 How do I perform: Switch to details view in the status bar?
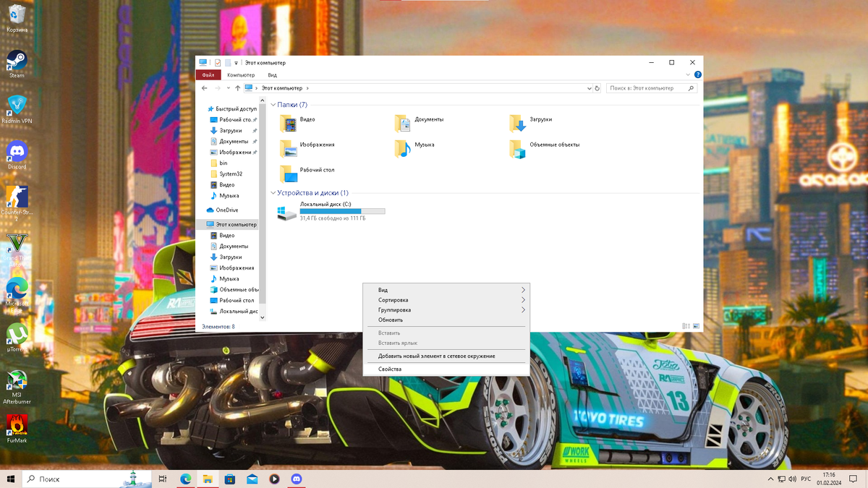(686, 327)
